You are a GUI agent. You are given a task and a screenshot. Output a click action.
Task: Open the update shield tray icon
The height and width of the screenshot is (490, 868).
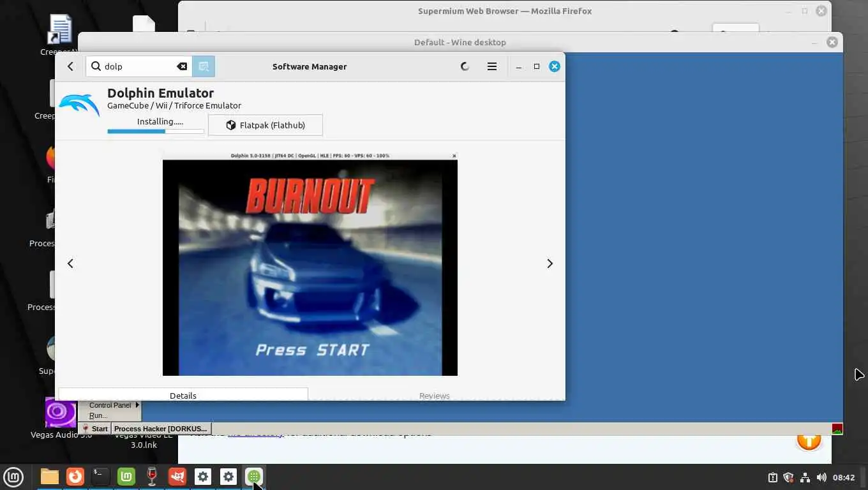788,477
